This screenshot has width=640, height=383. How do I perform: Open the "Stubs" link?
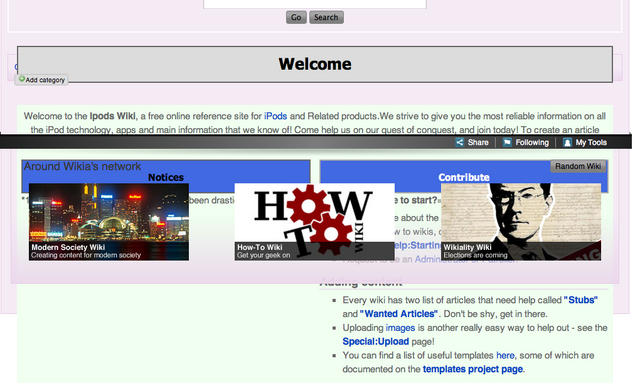[x=581, y=300]
